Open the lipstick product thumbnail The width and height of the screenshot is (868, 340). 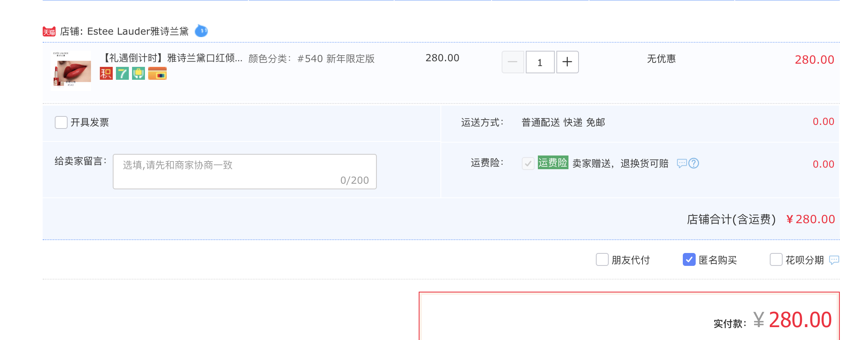pyautogui.click(x=71, y=70)
